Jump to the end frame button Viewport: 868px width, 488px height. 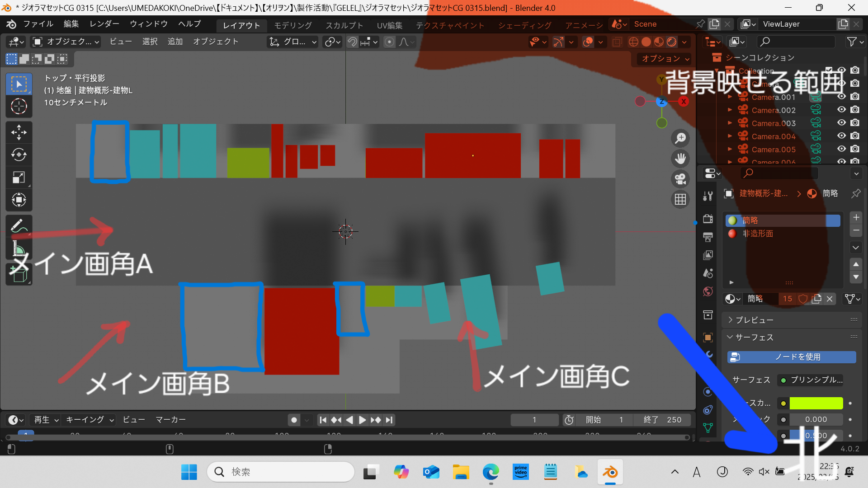(389, 420)
